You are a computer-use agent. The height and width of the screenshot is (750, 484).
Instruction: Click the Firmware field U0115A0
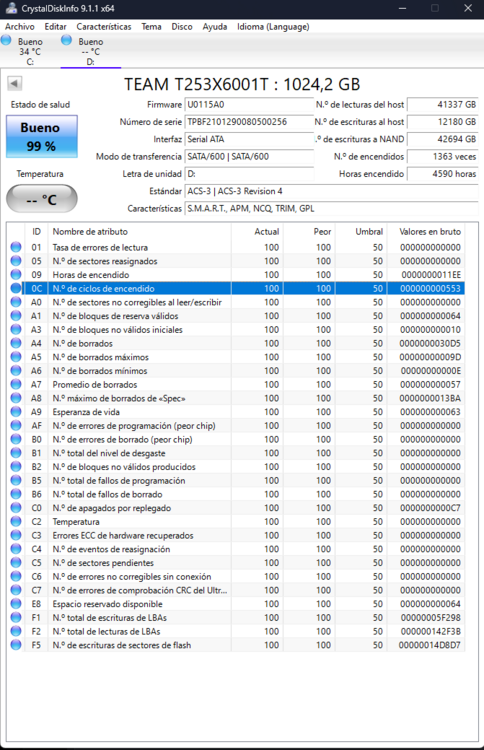249,105
